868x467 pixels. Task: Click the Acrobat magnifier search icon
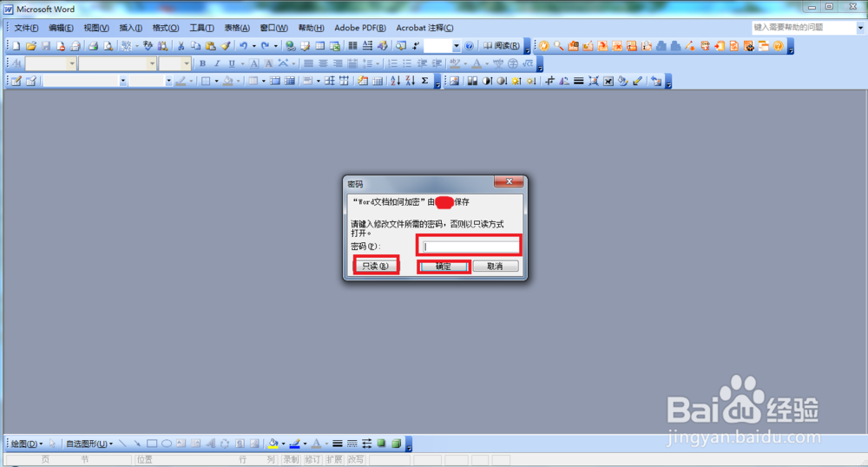[x=558, y=46]
